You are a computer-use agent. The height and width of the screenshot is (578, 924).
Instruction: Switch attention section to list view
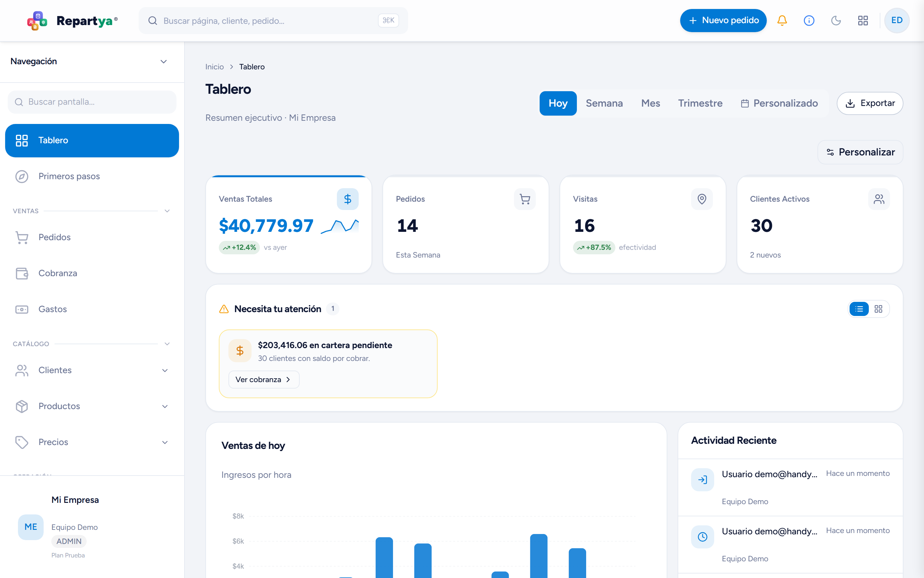point(859,309)
